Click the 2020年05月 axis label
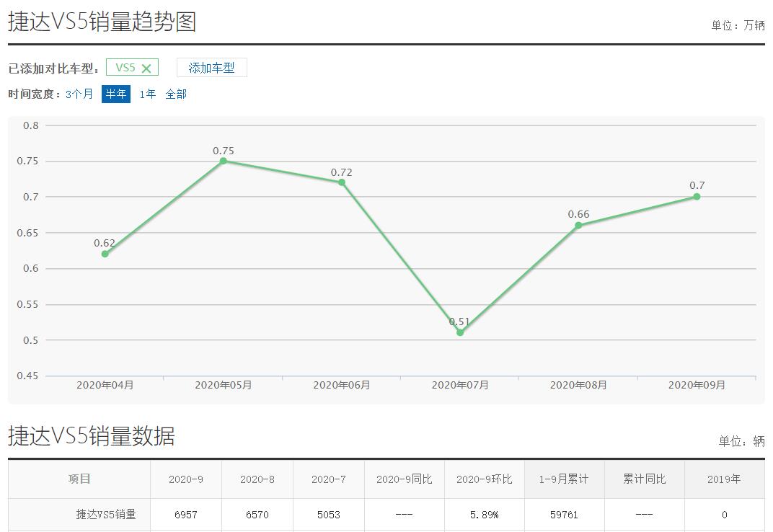 224,385
